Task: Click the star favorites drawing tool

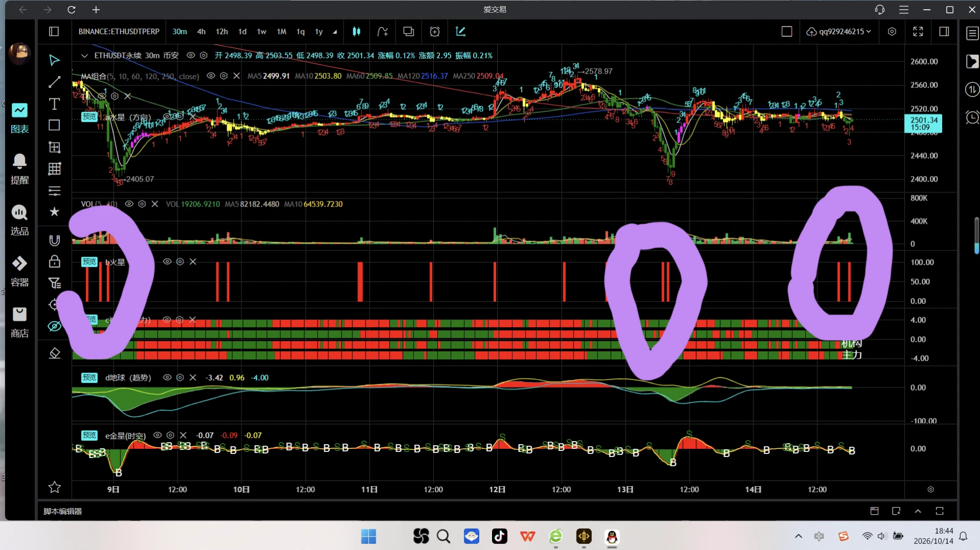Action: click(54, 212)
